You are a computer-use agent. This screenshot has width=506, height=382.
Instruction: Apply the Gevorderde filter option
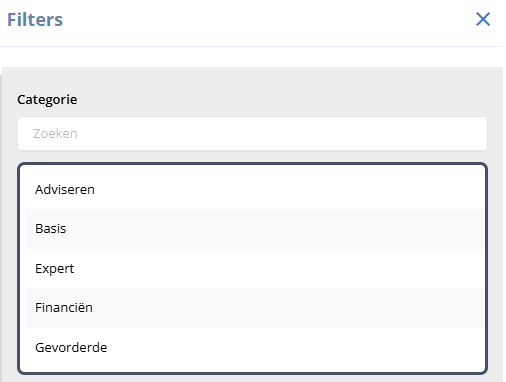point(254,347)
